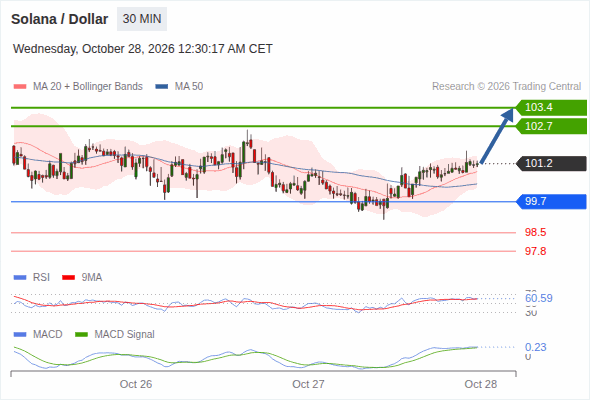
Task: Click the 102.7 green resistance label
Action: tap(551, 126)
